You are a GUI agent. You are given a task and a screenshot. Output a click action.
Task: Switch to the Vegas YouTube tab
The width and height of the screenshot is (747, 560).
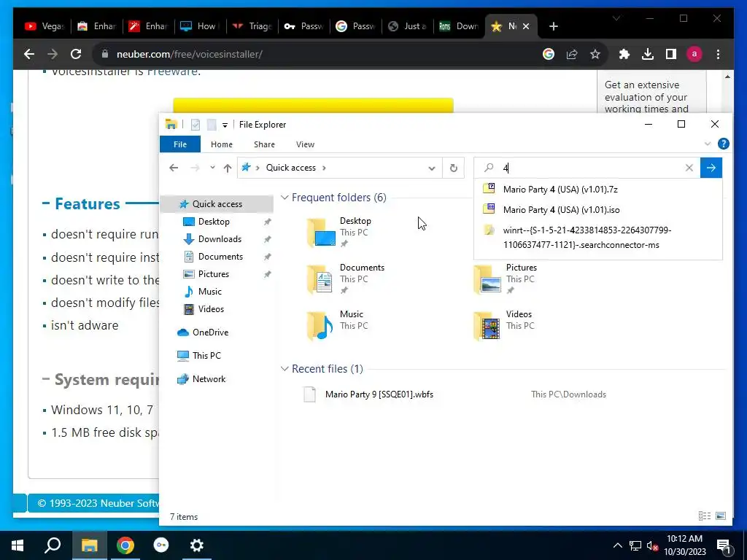tap(44, 26)
